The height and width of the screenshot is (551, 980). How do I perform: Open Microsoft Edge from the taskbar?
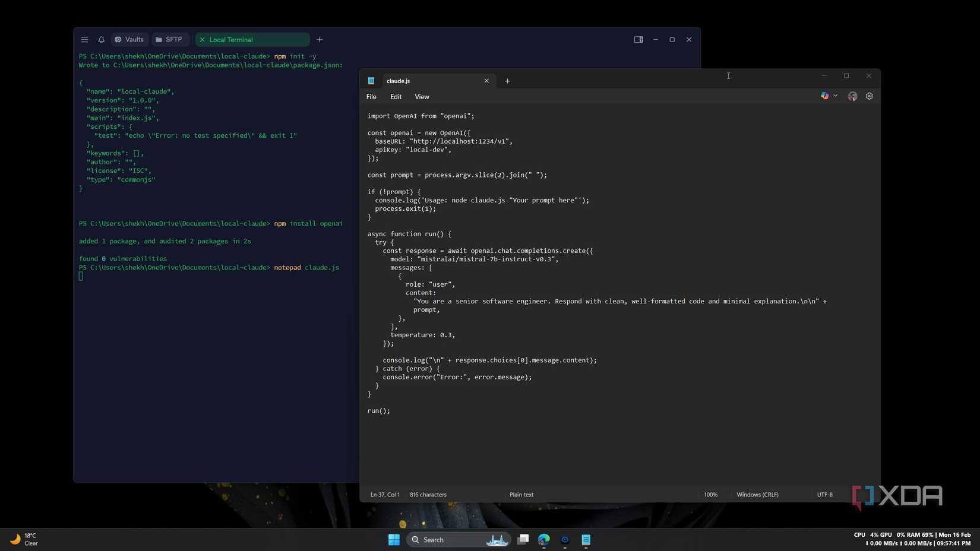(543, 540)
